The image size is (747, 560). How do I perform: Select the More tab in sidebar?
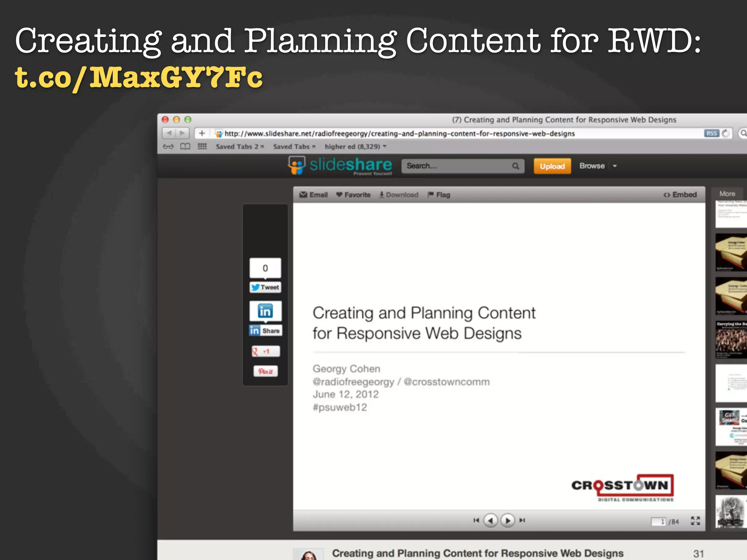tap(727, 194)
